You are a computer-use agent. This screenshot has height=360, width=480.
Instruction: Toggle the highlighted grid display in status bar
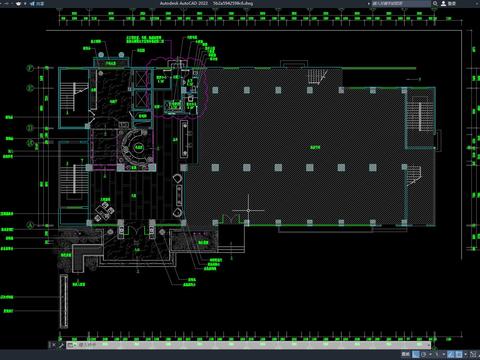point(416,354)
